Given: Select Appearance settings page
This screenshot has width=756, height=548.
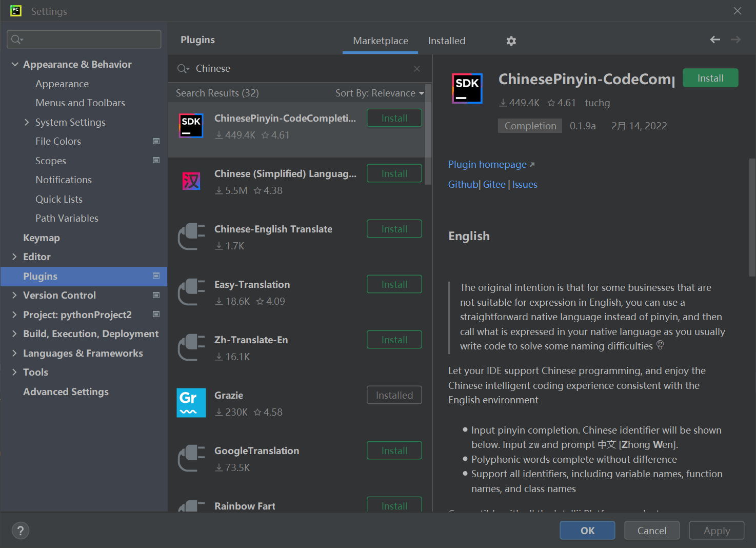Looking at the screenshot, I should click(x=62, y=84).
